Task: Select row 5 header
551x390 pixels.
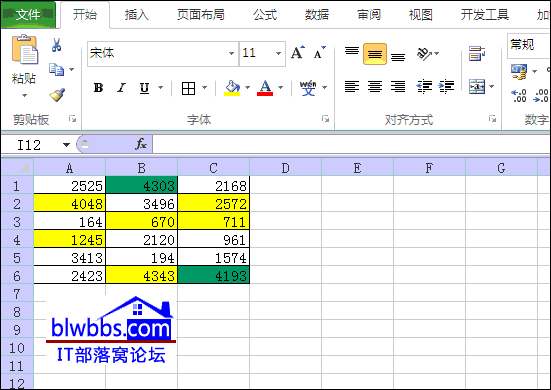Action: pyautogui.click(x=17, y=258)
